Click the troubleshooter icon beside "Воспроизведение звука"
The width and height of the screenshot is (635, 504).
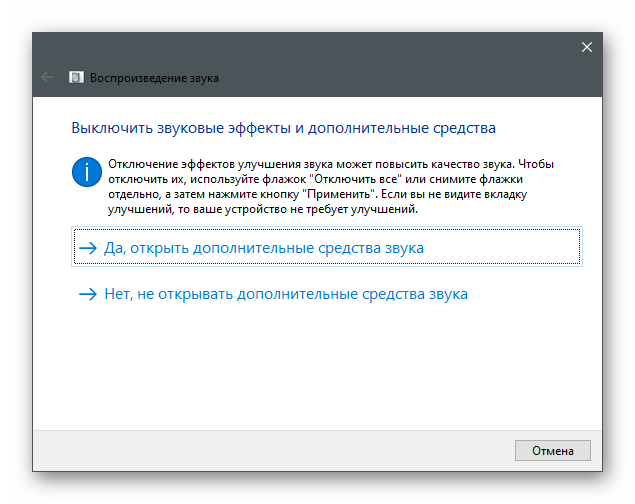pyautogui.click(x=76, y=77)
